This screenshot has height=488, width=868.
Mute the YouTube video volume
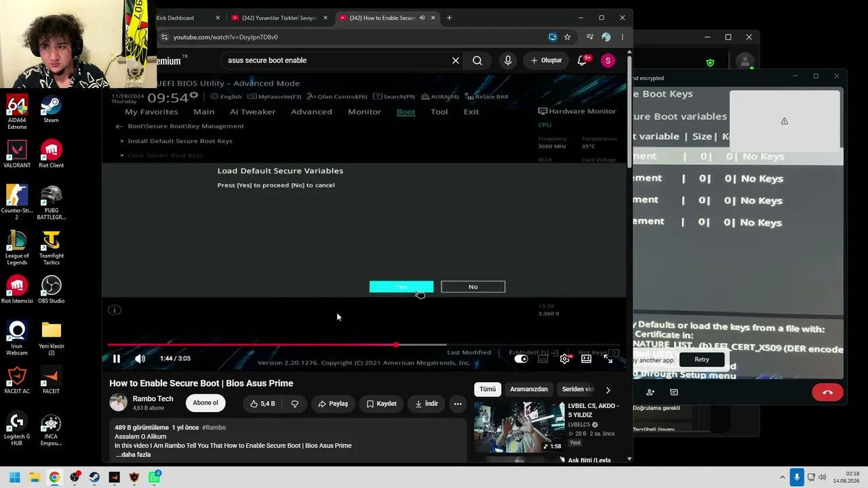click(140, 359)
